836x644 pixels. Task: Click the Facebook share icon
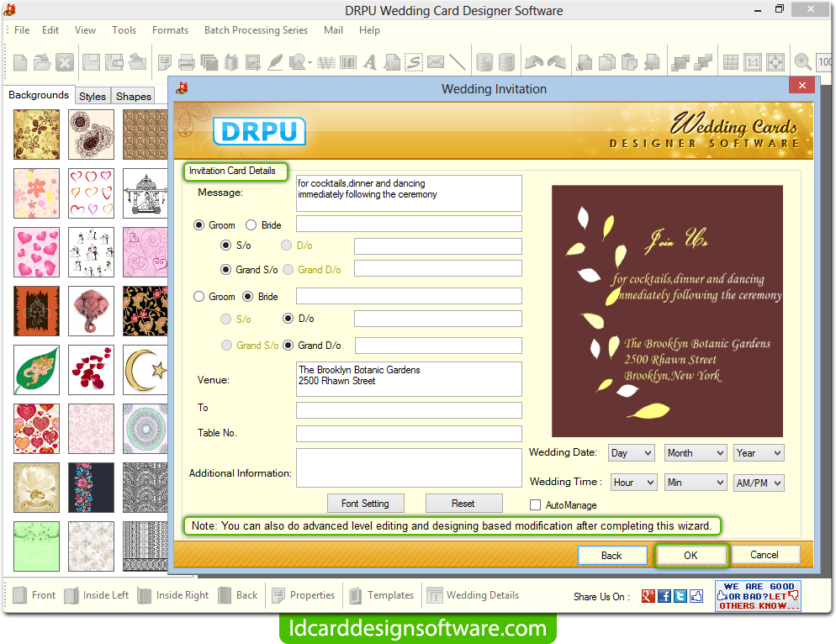click(x=664, y=596)
